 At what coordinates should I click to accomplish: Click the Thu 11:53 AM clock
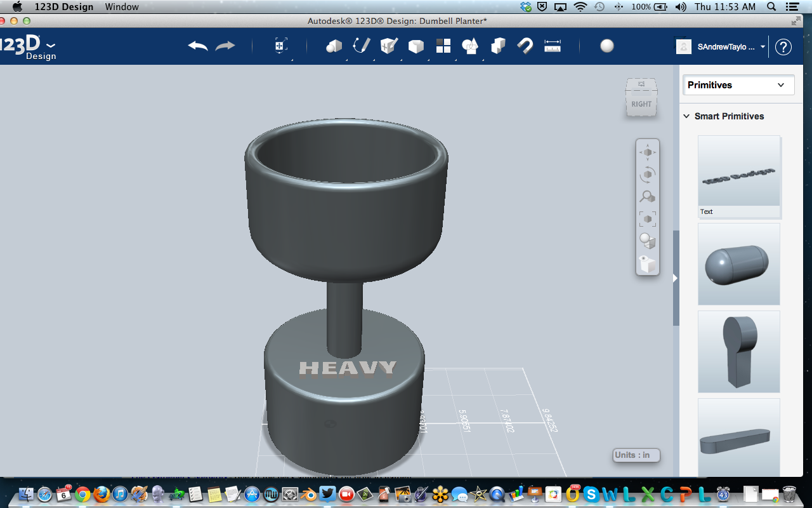(x=725, y=7)
